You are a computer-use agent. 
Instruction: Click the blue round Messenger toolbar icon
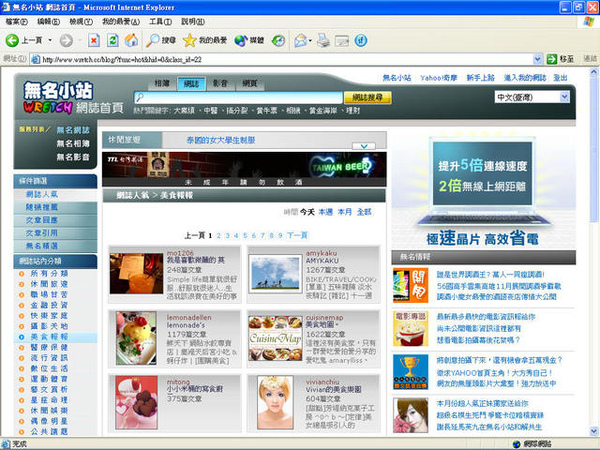tap(361, 40)
